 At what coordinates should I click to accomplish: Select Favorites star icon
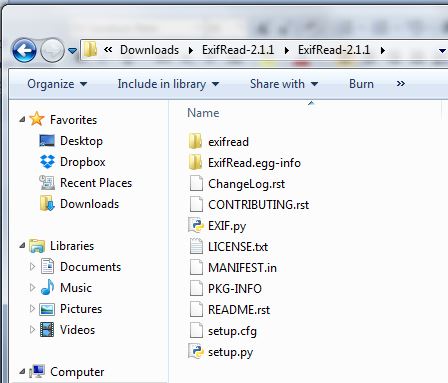pyautogui.click(x=37, y=119)
